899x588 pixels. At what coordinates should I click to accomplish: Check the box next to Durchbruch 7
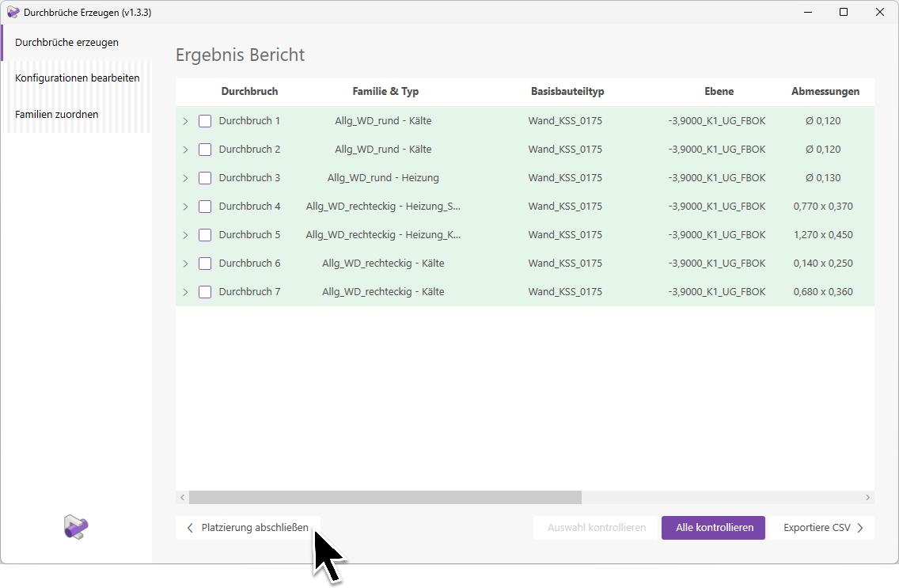click(x=205, y=292)
